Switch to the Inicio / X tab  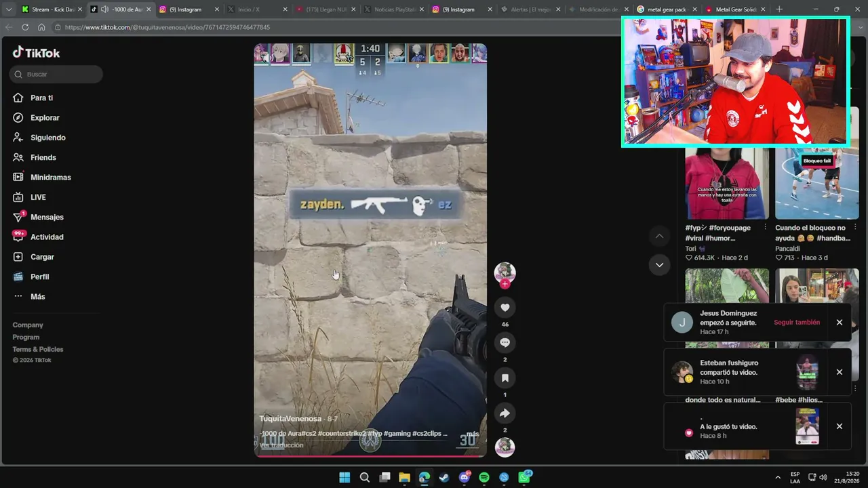point(256,9)
